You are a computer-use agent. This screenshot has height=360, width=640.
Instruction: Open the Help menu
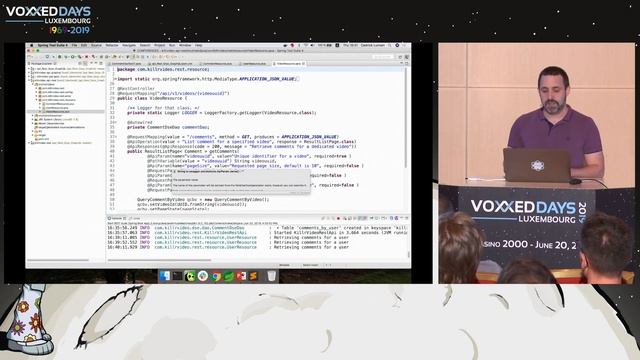(x=198, y=45)
